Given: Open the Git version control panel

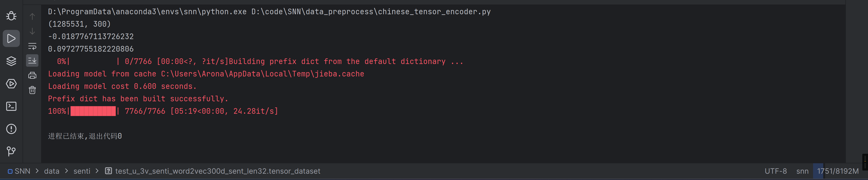Looking at the screenshot, I should [11, 151].
